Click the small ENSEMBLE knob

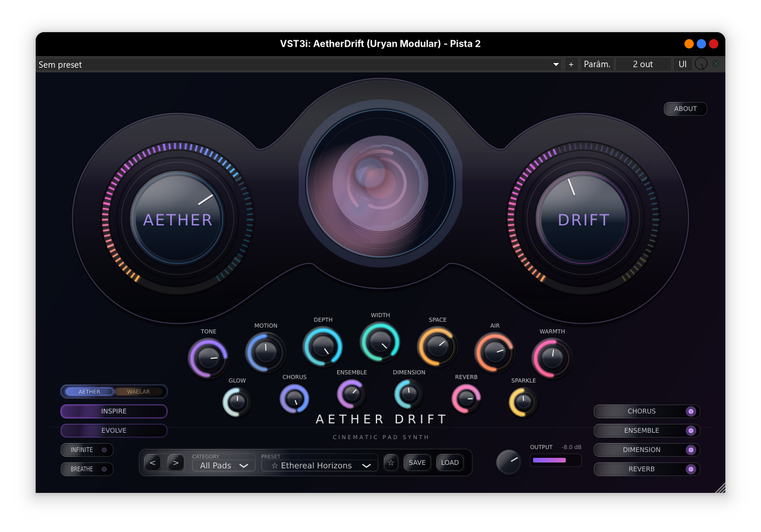351,394
